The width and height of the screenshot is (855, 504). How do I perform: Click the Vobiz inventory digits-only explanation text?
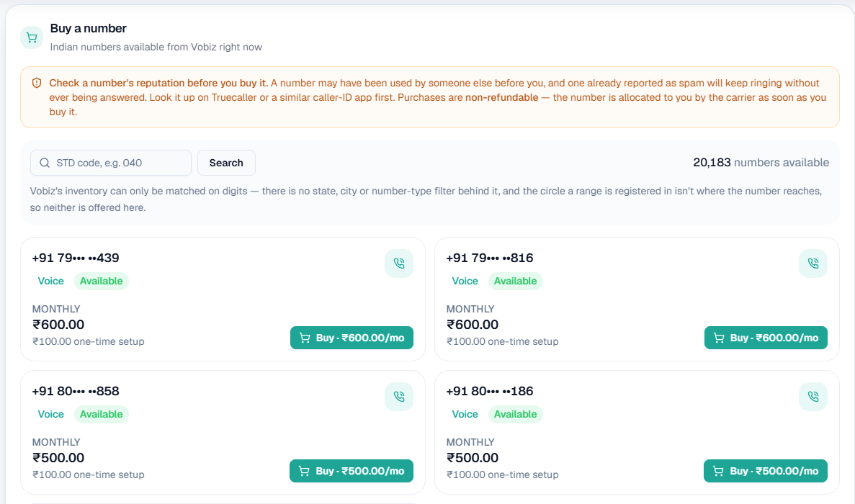pos(426,199)
